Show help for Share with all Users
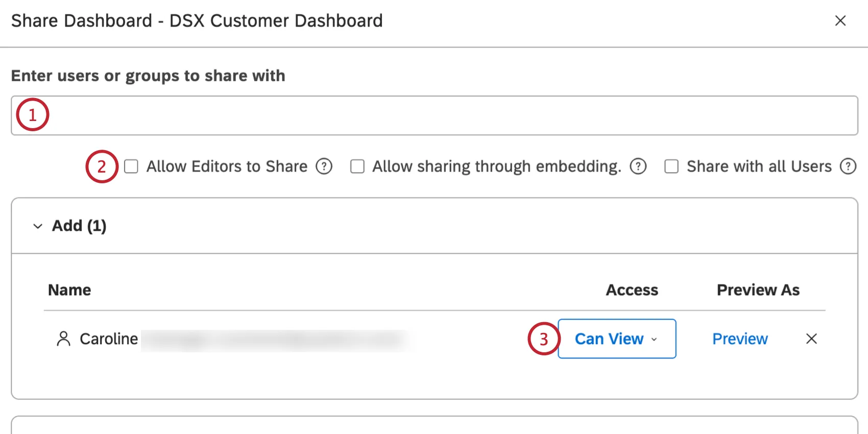Viewport: 868px width, 434px height. pyautogui.click(x=848, y=166)
